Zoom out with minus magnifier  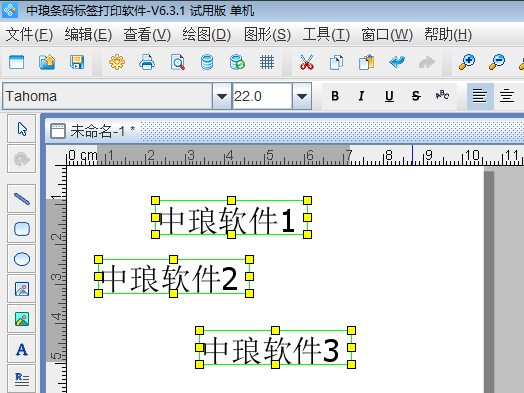(x=497, y=62)
